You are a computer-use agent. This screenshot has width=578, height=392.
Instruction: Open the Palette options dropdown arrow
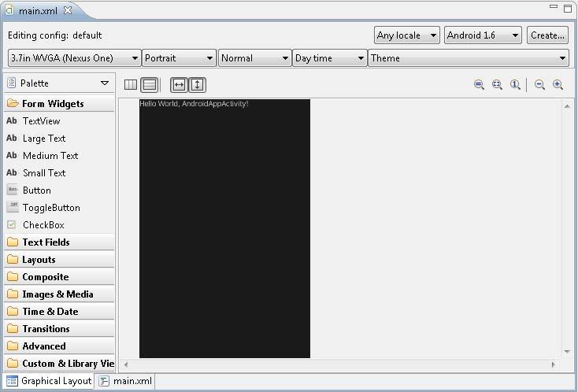[105, 83]
